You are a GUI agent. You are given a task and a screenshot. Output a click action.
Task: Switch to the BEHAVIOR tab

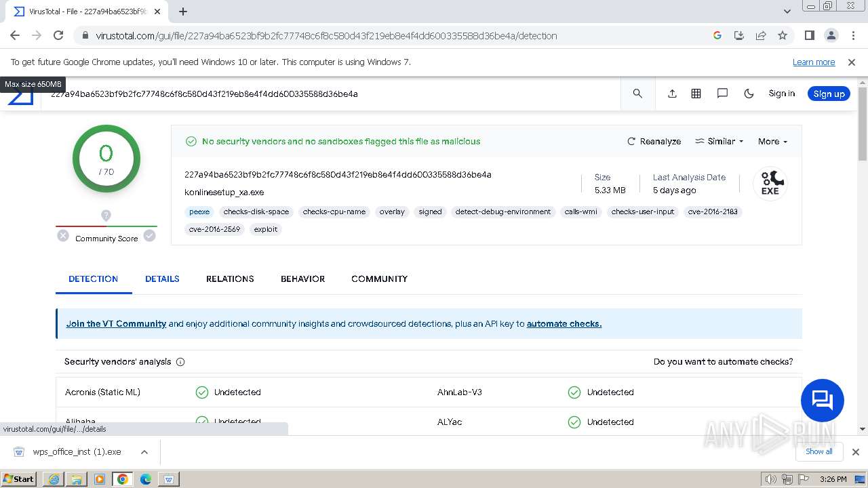coord(302,279)
